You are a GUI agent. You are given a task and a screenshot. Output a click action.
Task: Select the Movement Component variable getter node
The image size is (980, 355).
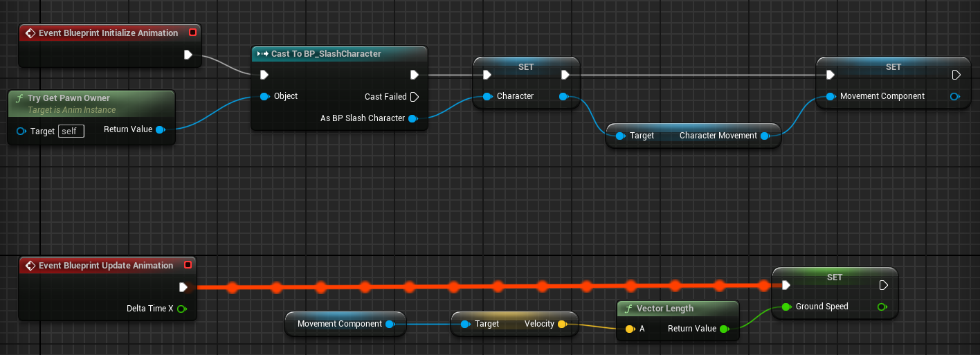point(339,324)
